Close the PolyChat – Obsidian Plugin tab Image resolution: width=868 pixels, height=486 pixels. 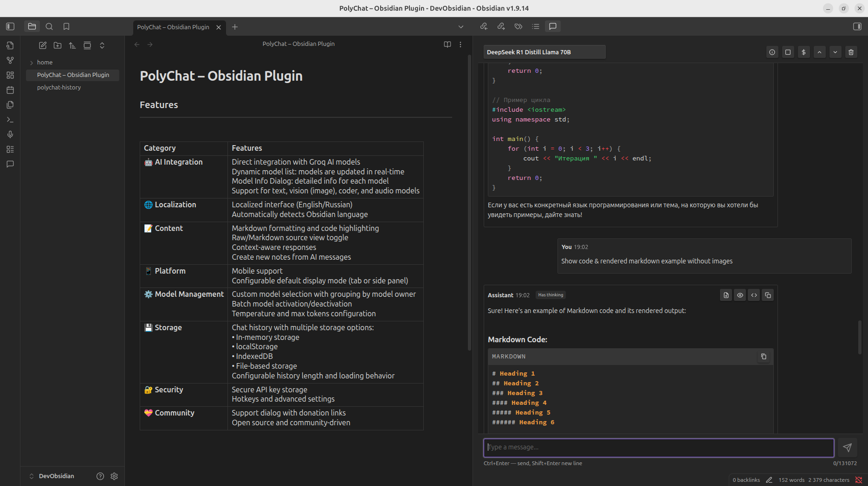219,27
